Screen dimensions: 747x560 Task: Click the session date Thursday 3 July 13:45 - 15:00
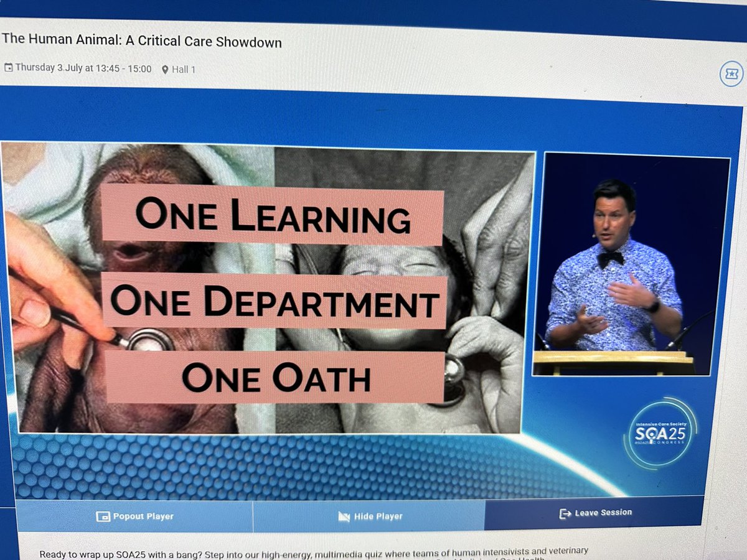tap(83, 68)
